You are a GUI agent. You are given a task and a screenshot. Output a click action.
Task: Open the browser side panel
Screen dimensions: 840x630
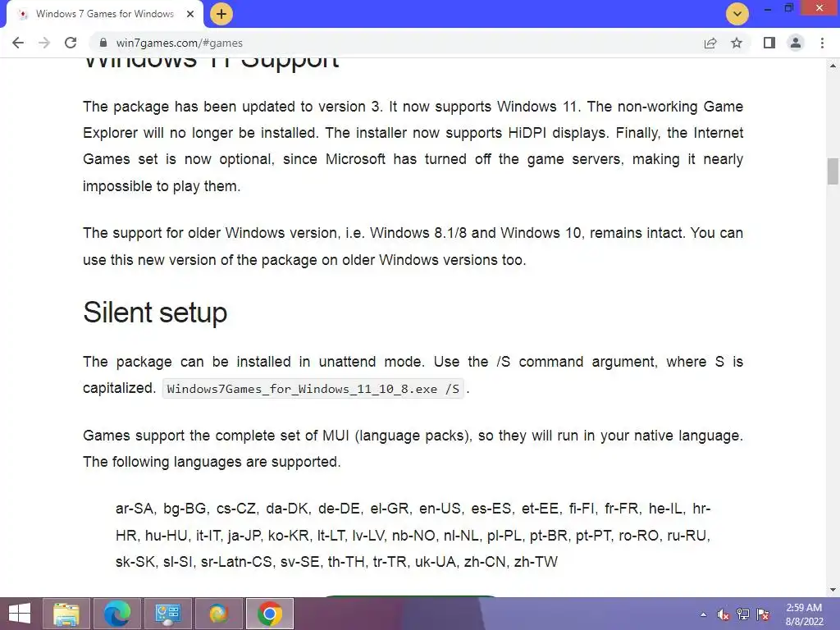point(769,43)
